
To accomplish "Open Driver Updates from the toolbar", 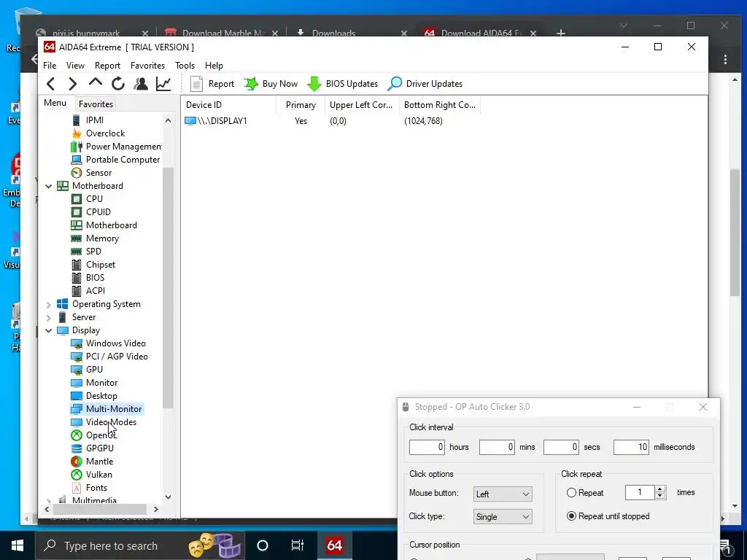I will pos(425,84).
